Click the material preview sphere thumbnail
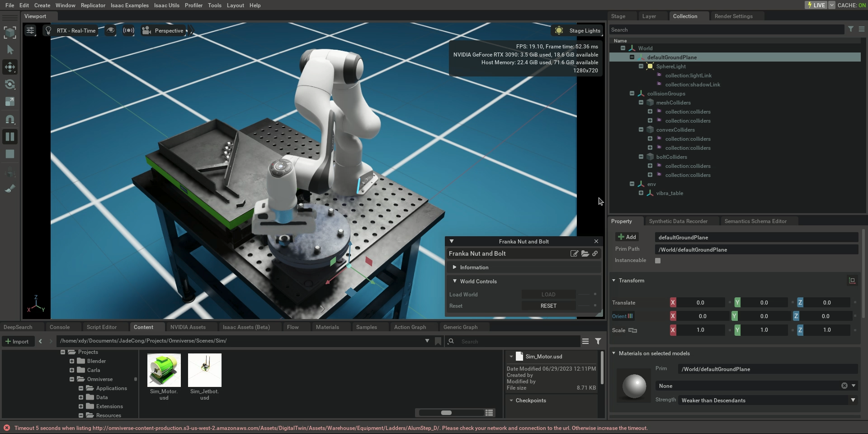 pyautogui.click(x=634, y=386)
